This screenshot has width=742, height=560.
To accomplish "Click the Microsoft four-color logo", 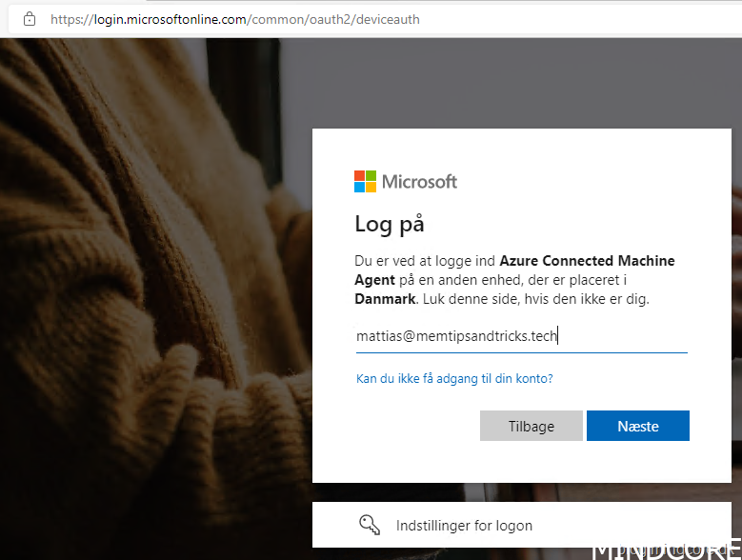I will [x=365, y=181].
